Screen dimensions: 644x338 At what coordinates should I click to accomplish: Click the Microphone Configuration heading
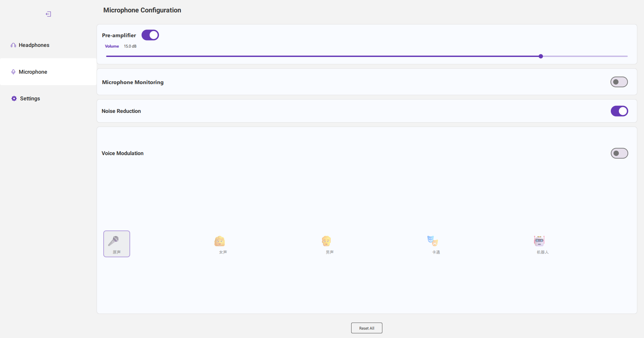click(x=142, y=10)
